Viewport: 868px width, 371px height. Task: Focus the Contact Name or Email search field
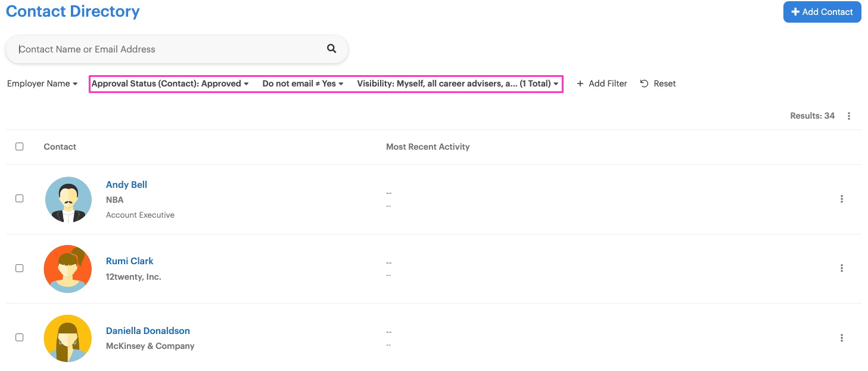[x=170, y=50]
